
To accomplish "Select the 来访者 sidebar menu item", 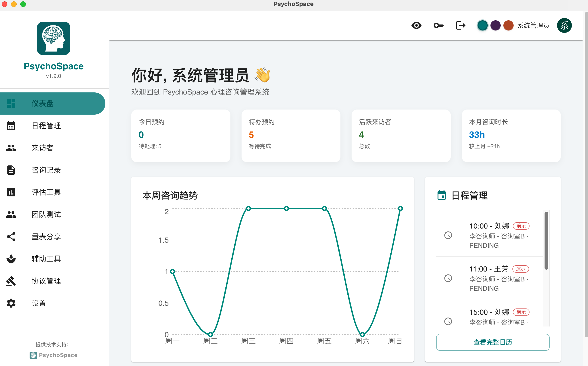I will coord(43,148).
